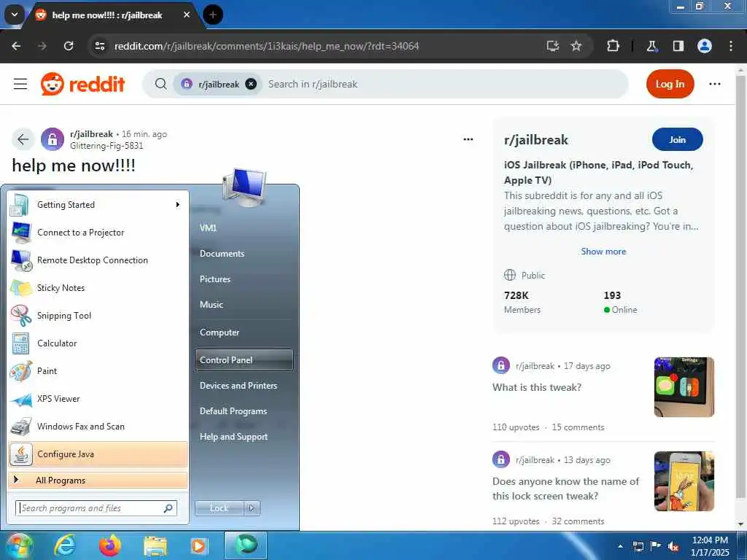Open Chrome Labs flask icon
Viewport: 747px width, 560px height.
651,46
